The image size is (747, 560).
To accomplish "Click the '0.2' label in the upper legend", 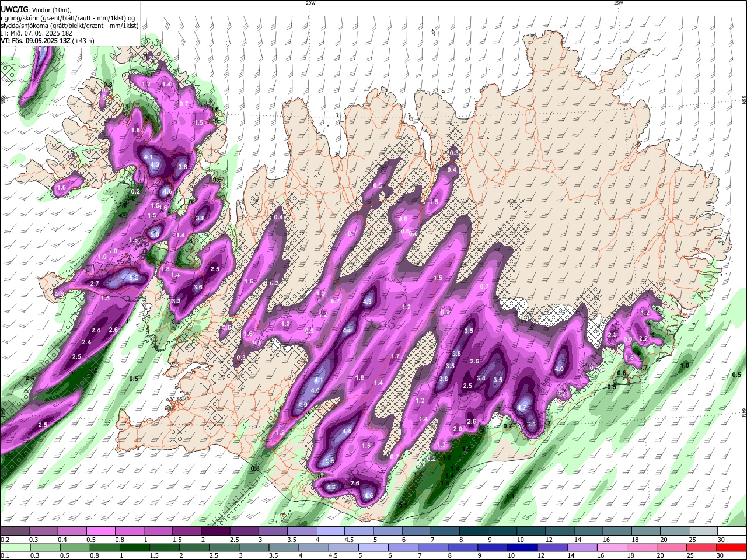I will [5, 540].
